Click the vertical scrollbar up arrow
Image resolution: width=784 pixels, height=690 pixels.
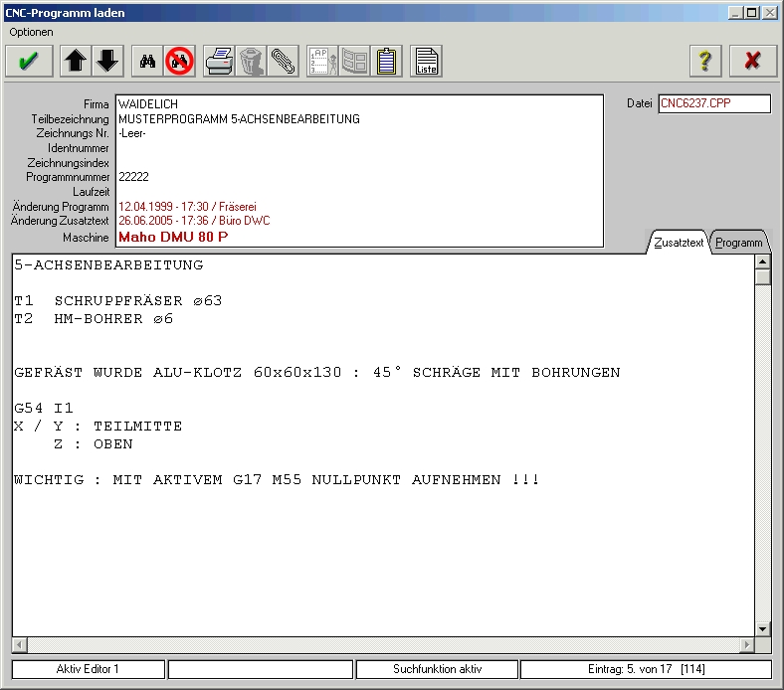763,262
